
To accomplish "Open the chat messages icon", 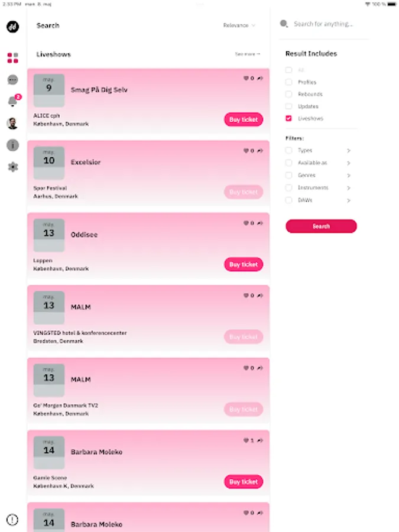I will [x=12, y=80].
